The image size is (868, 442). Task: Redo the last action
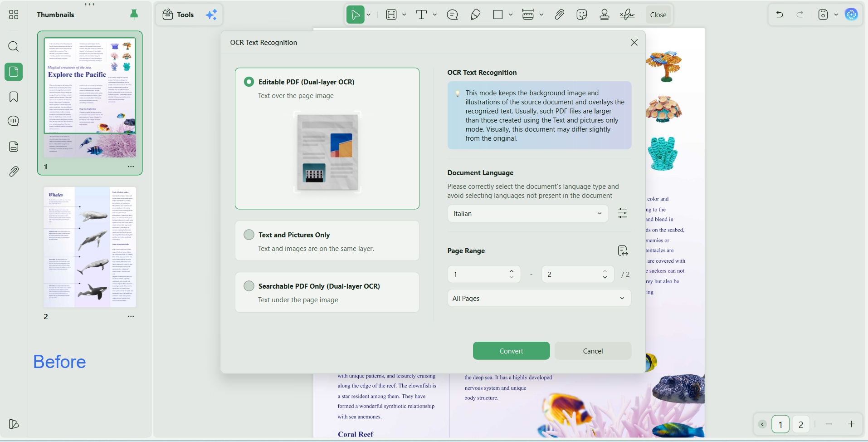[800, 15]
